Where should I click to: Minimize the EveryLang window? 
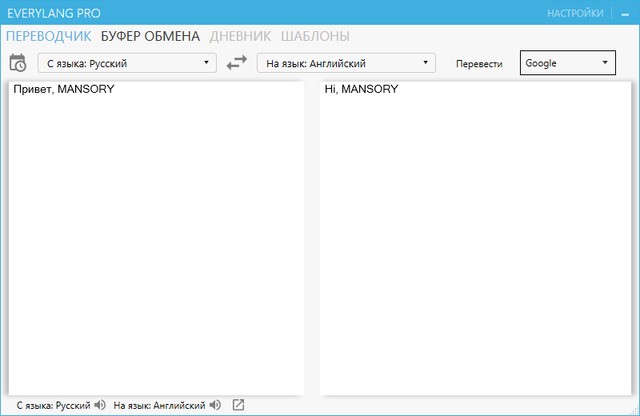point(624,14)
